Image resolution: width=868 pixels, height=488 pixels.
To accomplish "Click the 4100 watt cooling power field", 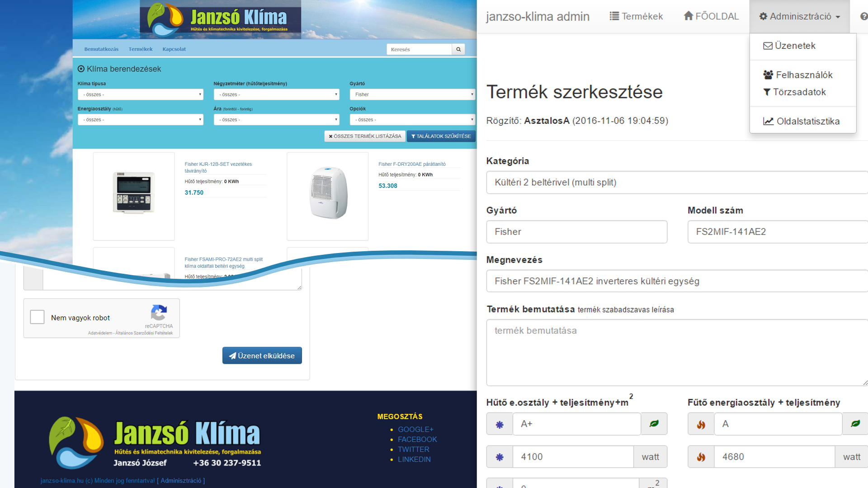I will click(x=573, y=457).
